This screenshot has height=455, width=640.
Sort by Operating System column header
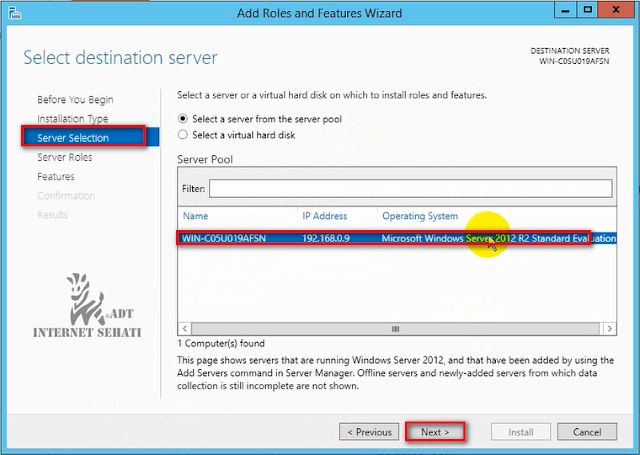click(x=420, y=216)
